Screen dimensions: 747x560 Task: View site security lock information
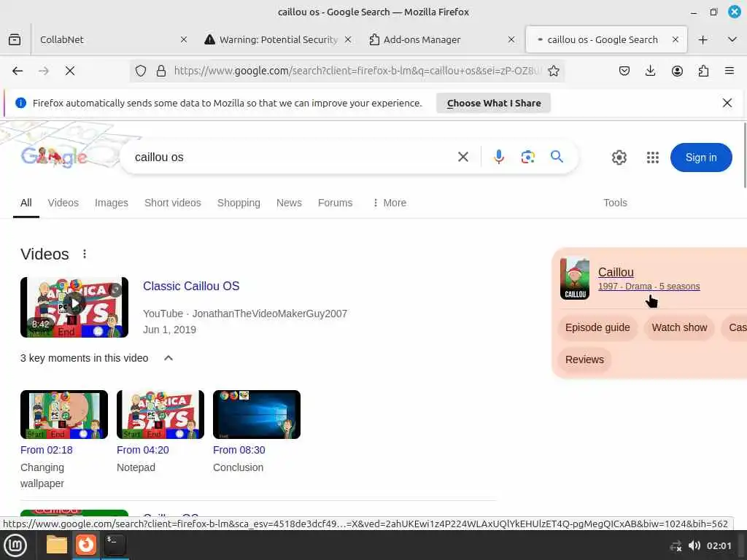(161, 71)
